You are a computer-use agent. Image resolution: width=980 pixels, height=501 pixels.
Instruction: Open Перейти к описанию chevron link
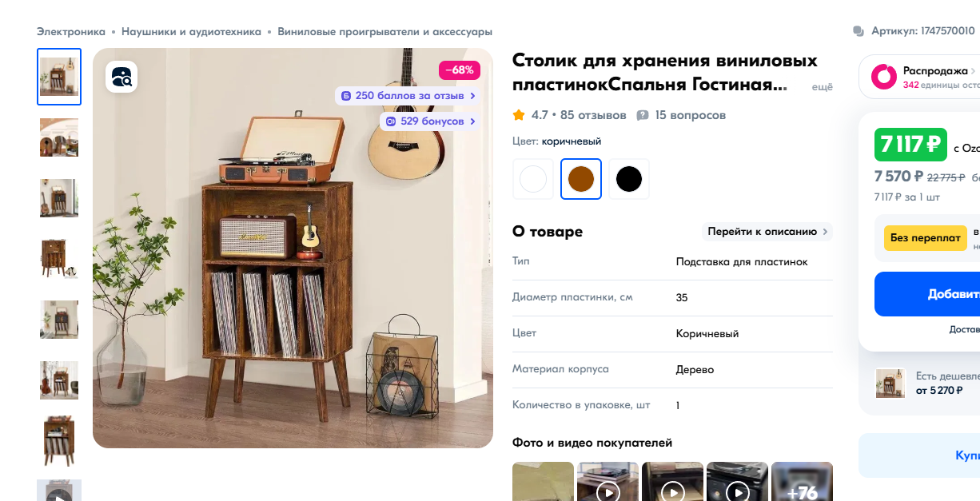(767, 232)
